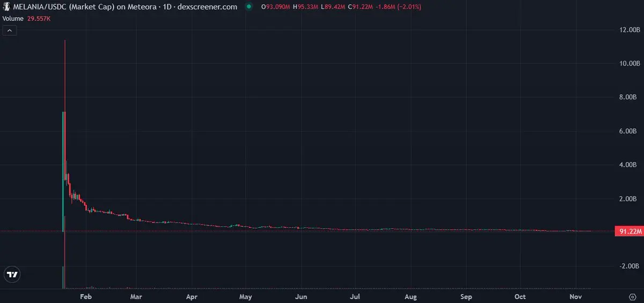Click the Feb label on the time axis
Image resolution: width=644 pixels, height=303 pixels.
click(85, 297)
